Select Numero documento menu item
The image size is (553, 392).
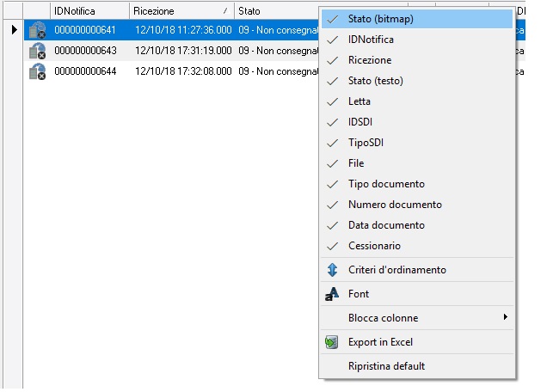(395, 205)
